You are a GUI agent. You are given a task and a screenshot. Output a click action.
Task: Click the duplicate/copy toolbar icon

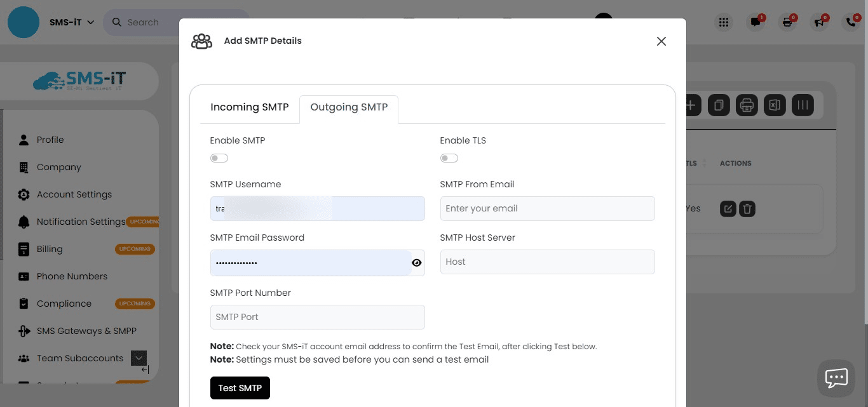(x=719, y=105)
